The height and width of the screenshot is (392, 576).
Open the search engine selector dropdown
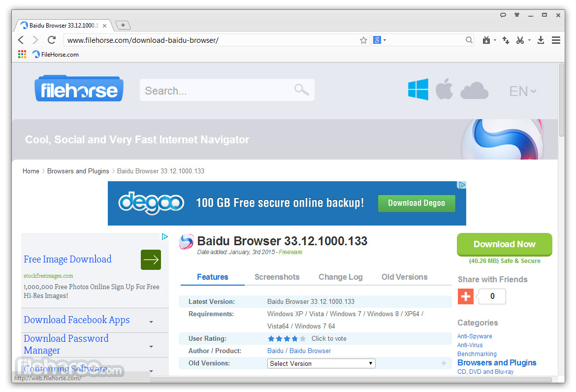coord(379,40)
